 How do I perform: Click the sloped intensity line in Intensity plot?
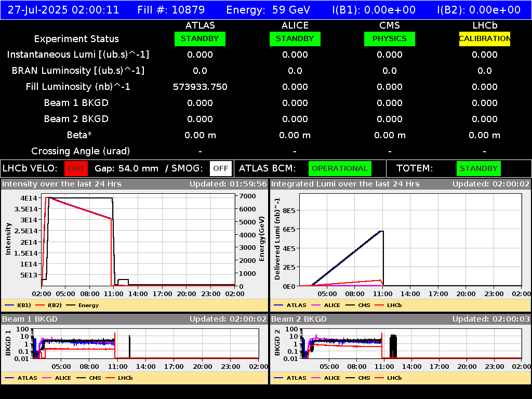coord(82,208)
